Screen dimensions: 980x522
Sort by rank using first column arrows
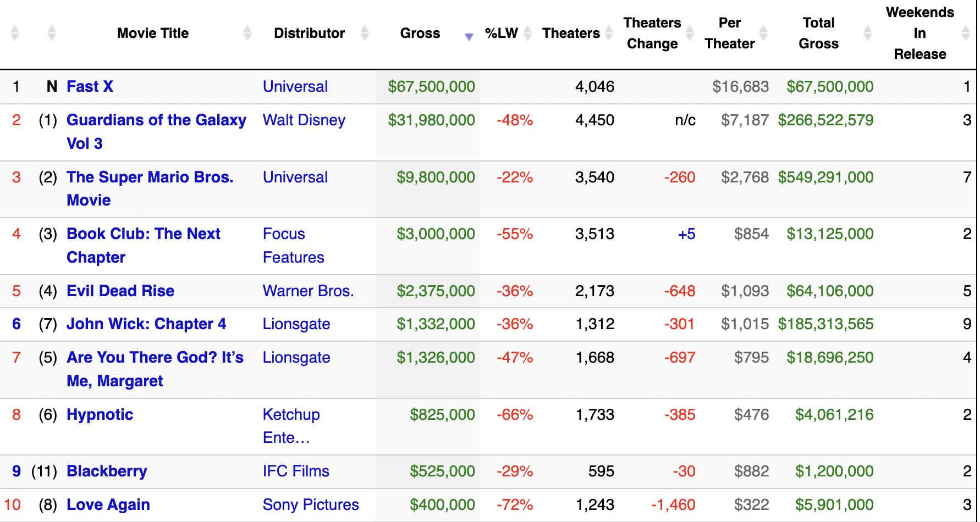point(15,34)
